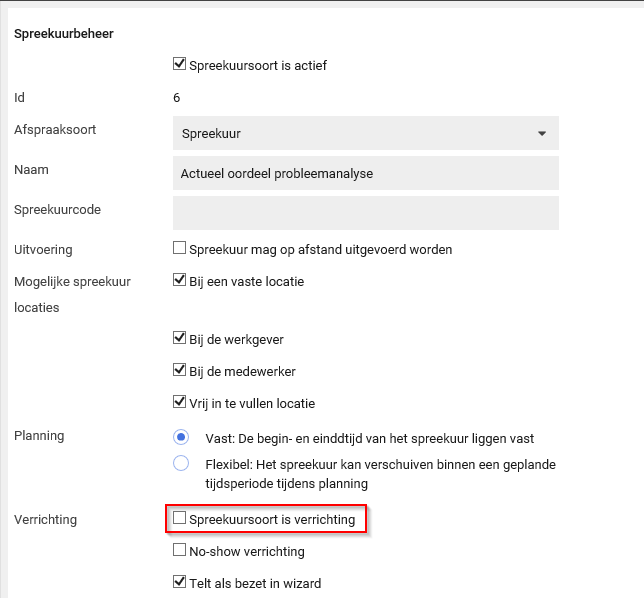The width and height of the screenshot is (644, 598).
Task: Focus the empty Spreekuurcode text field
Action: coord(365,213)
